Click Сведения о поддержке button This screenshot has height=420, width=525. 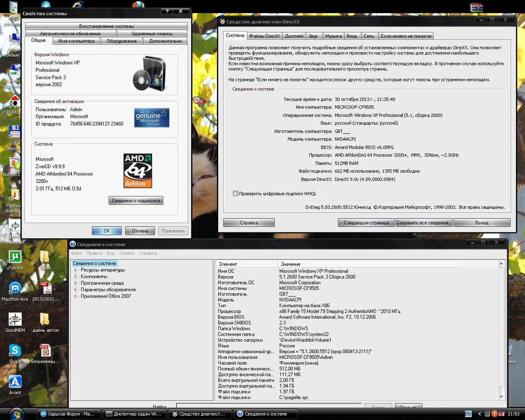[x=136, y=200]
